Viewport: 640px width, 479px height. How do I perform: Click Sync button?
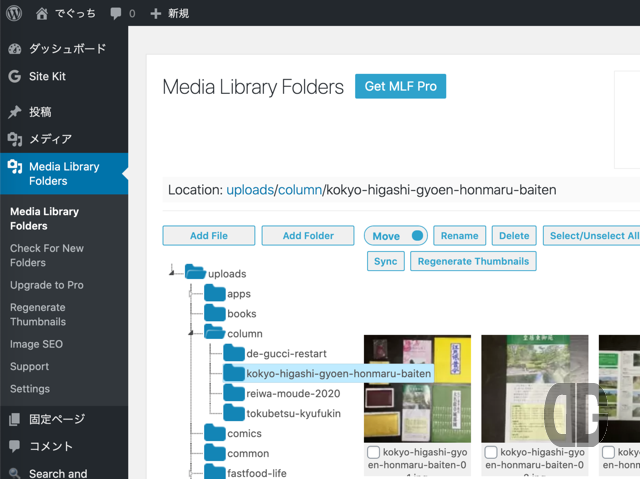coord(386,261)
